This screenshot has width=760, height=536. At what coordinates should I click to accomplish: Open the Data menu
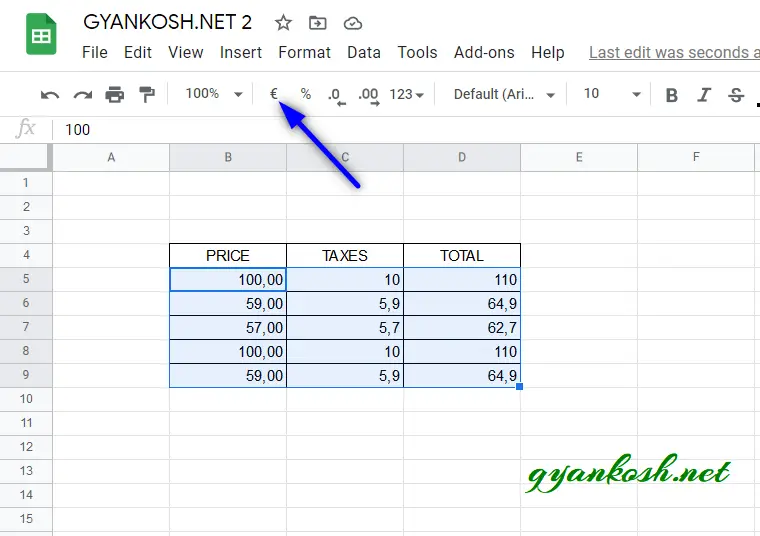364,52
